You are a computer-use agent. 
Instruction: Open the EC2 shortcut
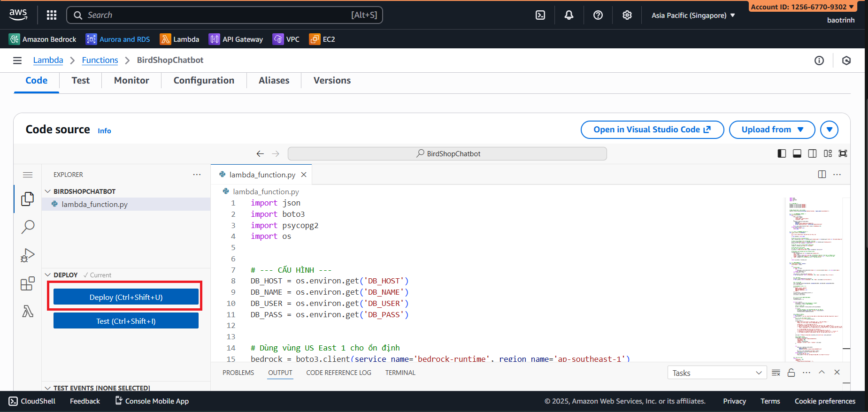tap(322, 39)
